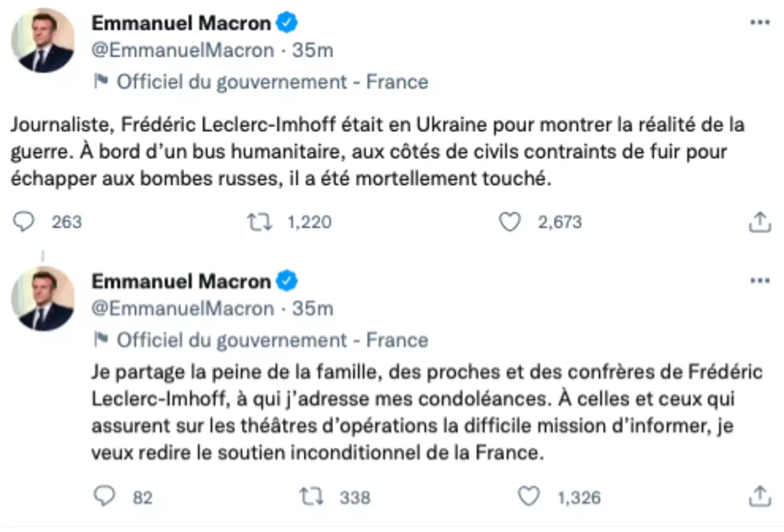Viewport: 784px width, 532px height.
Task: Open Emmanuel Macron's avatar on first tweet
Action: [43, 41]
